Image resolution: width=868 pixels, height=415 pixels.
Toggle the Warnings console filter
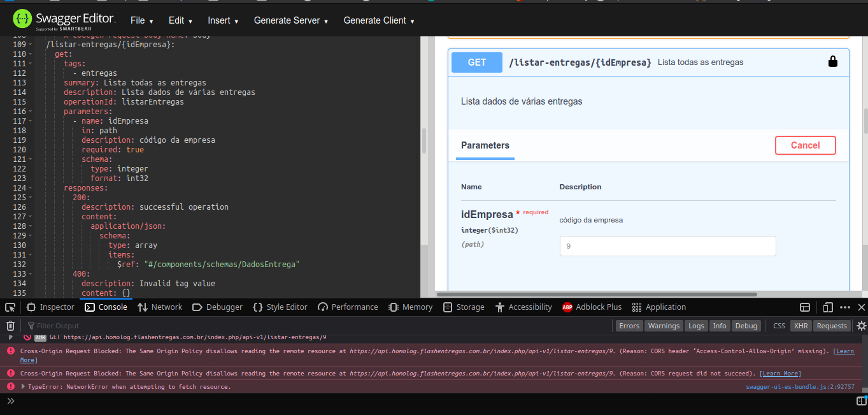pos(664,325)
